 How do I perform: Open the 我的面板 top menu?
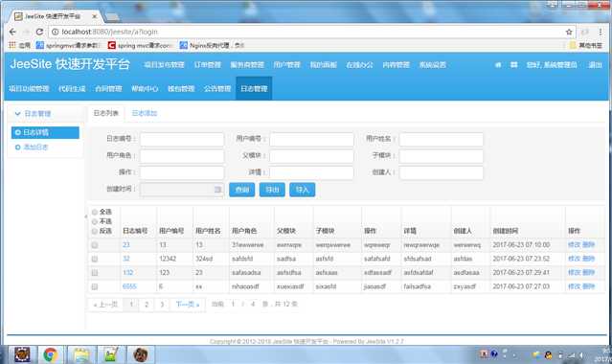[323, 65]
